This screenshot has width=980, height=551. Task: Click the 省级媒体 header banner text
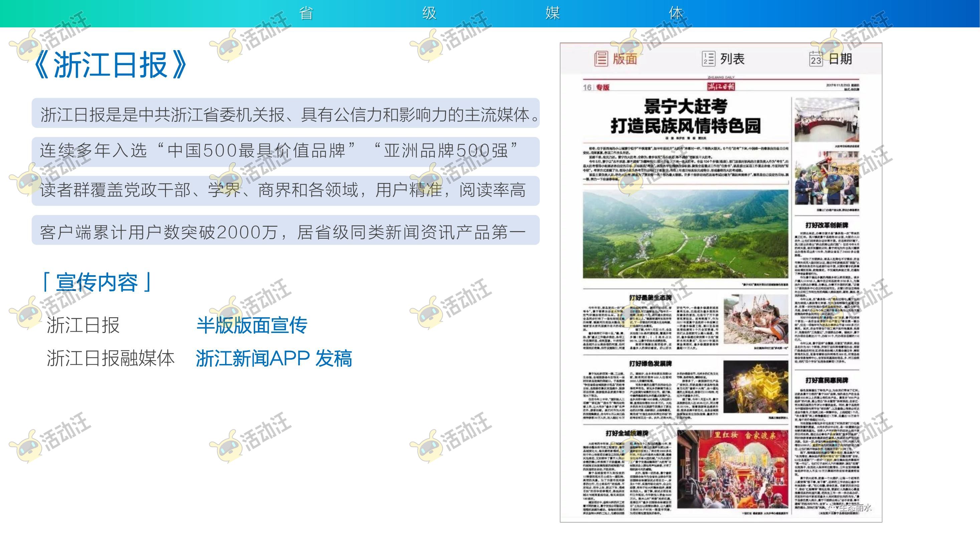coord(491,13)
